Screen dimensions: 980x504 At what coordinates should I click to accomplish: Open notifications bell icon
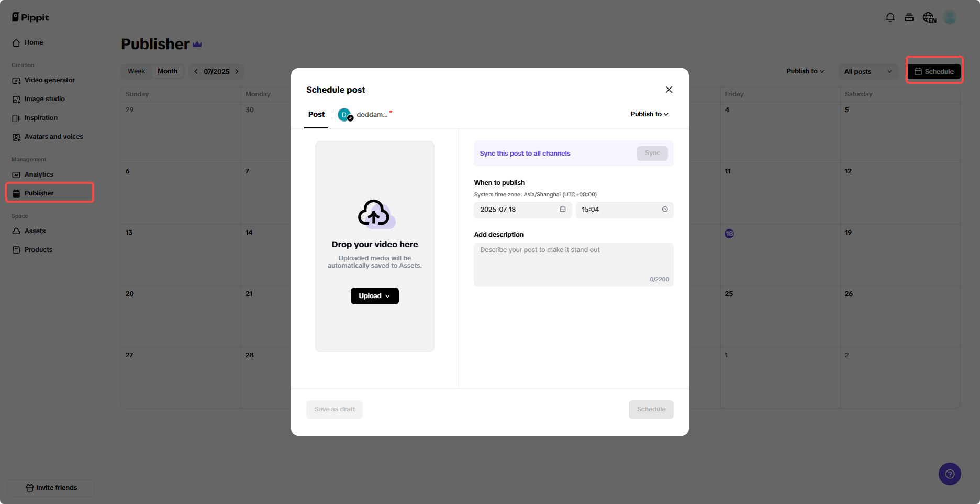(x=890, y=17)
